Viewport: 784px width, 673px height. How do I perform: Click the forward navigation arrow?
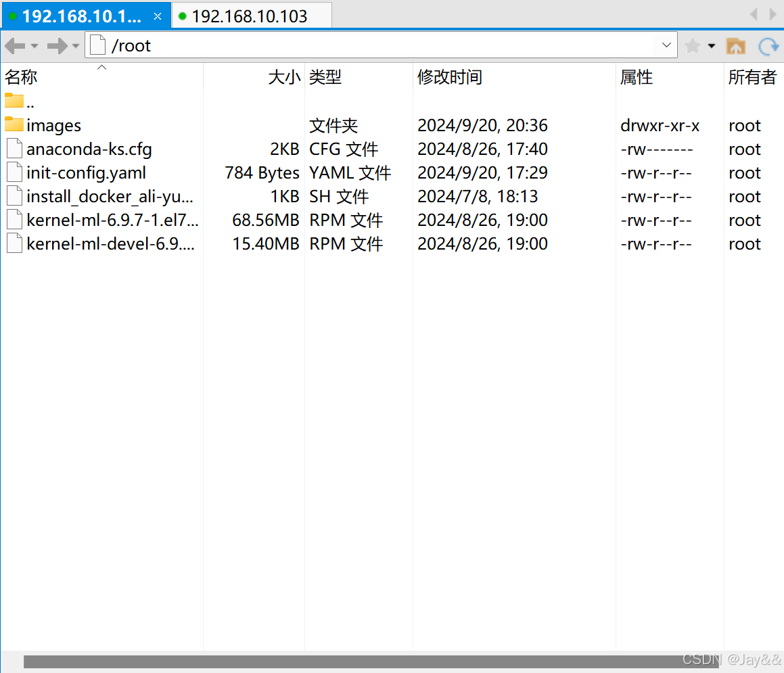(x=57, y=46)
